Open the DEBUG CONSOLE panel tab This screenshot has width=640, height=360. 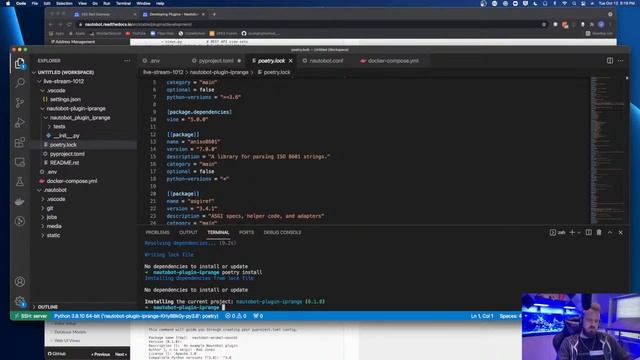(282, 232)
